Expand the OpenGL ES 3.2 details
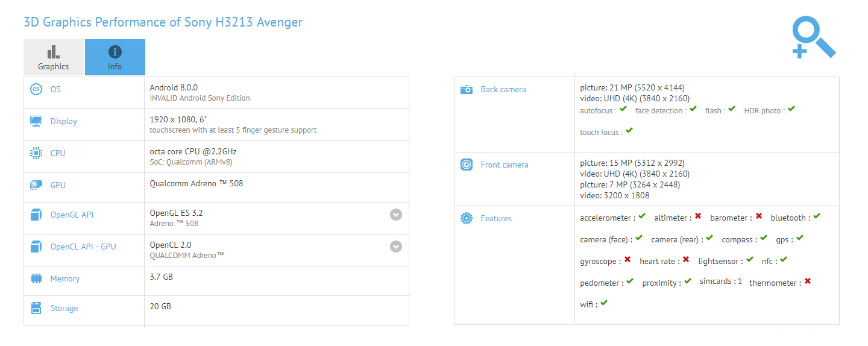Viewport: 868px width, 346px height. (x=395, y=214)
